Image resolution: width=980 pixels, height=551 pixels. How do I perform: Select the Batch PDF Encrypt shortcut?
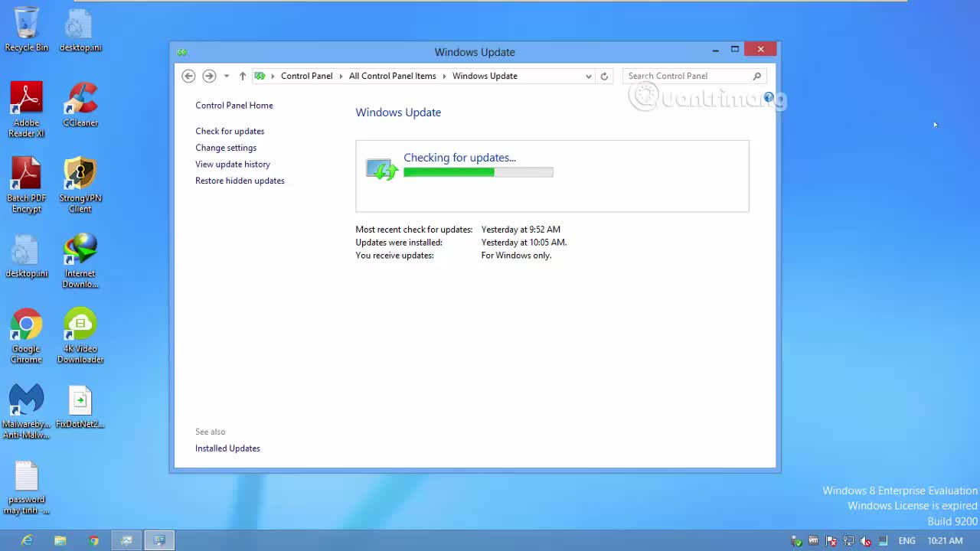point(26,185)
